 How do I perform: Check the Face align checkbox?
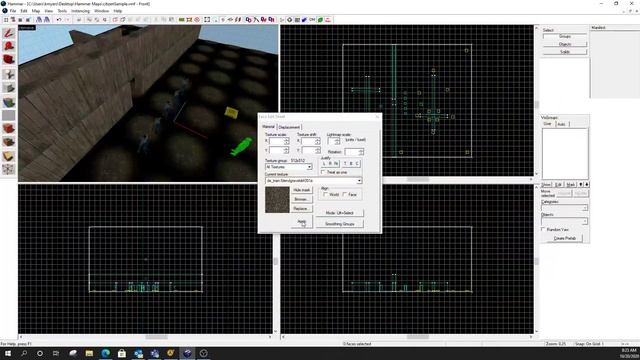345,194
